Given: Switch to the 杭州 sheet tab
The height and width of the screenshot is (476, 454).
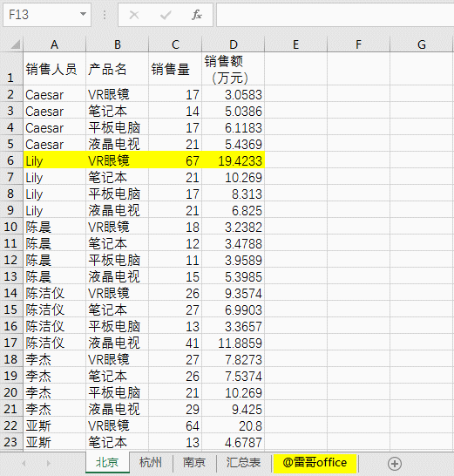Looking at the screenshot, I should click(x=151, y=463).
